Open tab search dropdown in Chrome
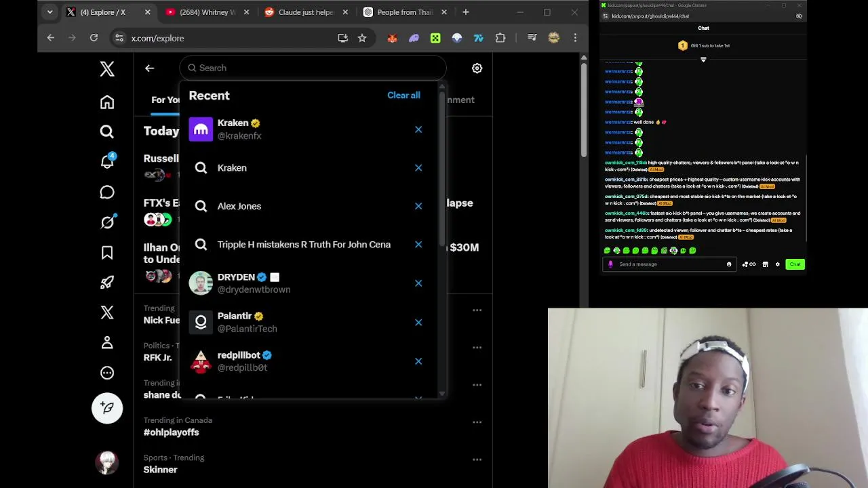The image size is (868, 488). 50,12
